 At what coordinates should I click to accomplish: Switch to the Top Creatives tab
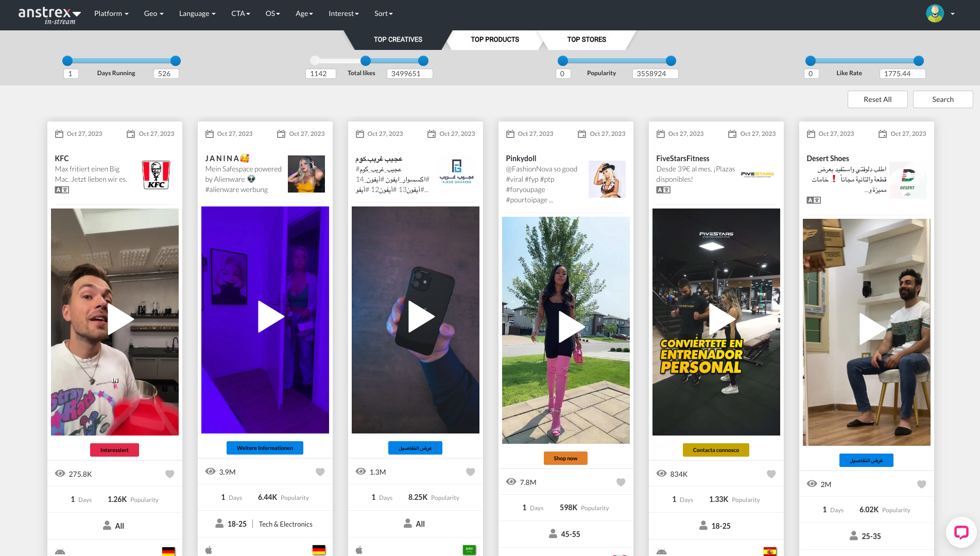(398, 40)
